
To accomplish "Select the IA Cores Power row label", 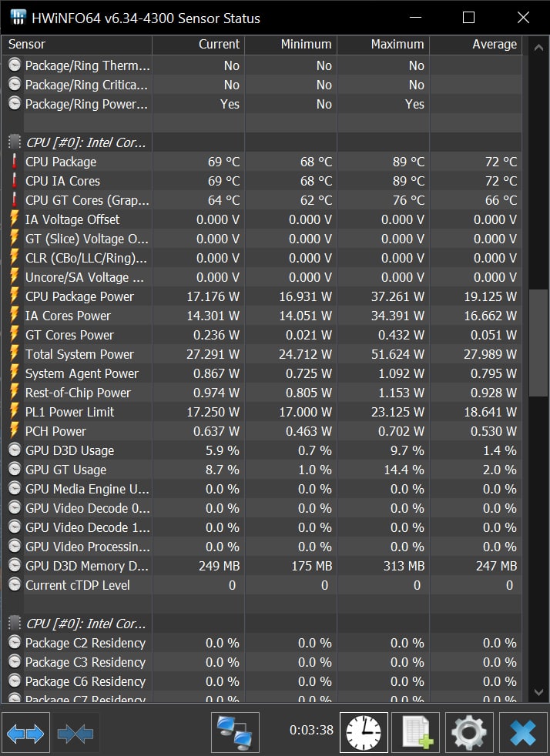I will tap(68, 316).
